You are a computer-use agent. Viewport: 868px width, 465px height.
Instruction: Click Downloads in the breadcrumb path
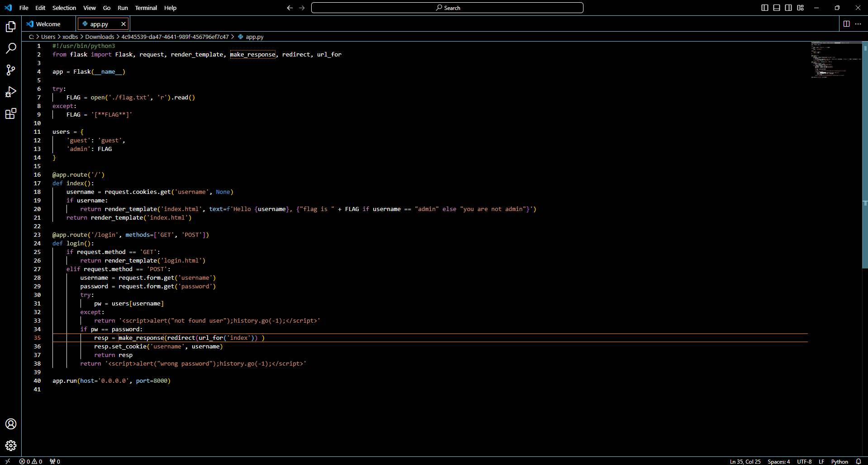[x=100, y=37]
